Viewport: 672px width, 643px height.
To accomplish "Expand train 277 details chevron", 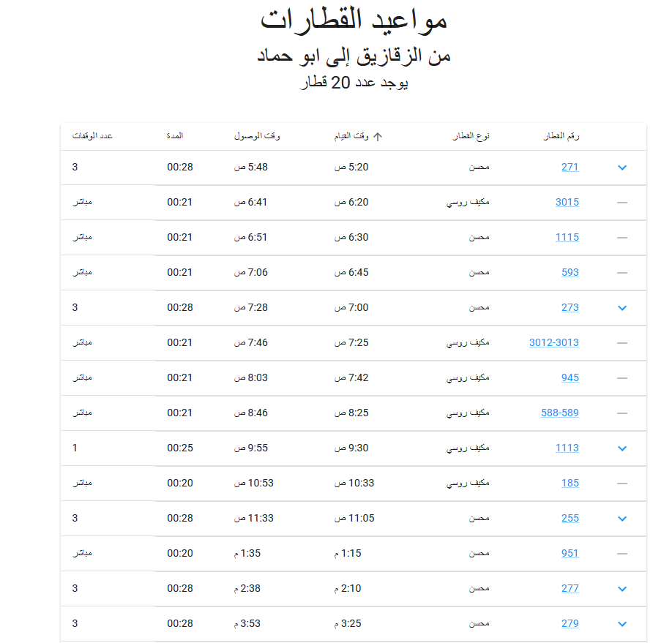I will pyautogui.click(x=622, y=589).
